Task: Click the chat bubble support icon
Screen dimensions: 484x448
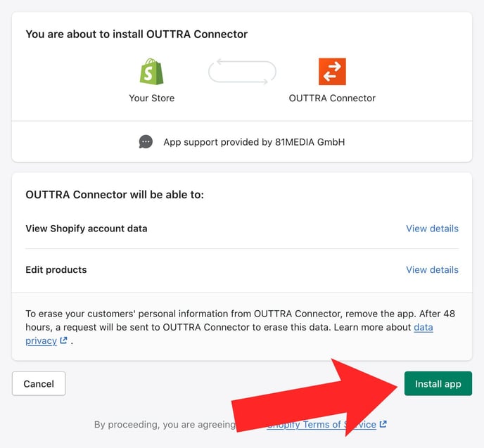Action: [146, 142]
